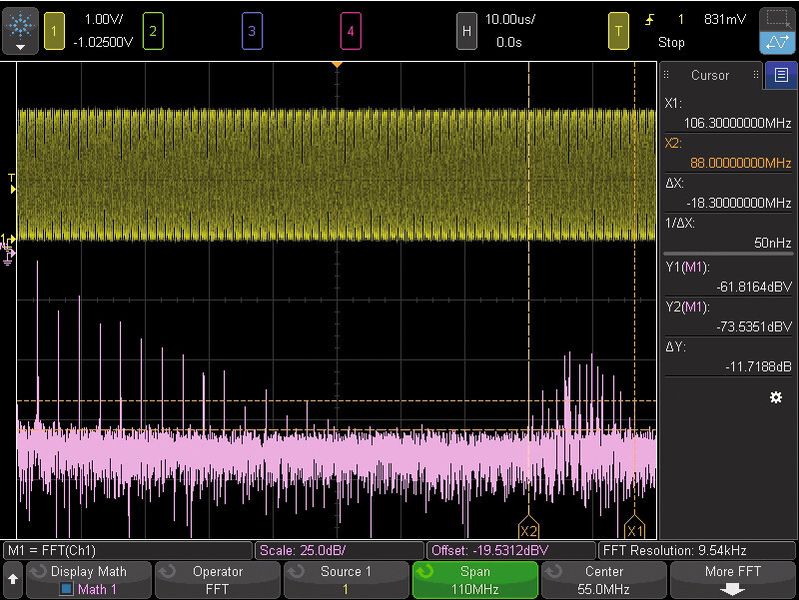Select the Center 55.0MHz softkey
This screenshot has height=600, width=799.
click(x=603, y=580)
